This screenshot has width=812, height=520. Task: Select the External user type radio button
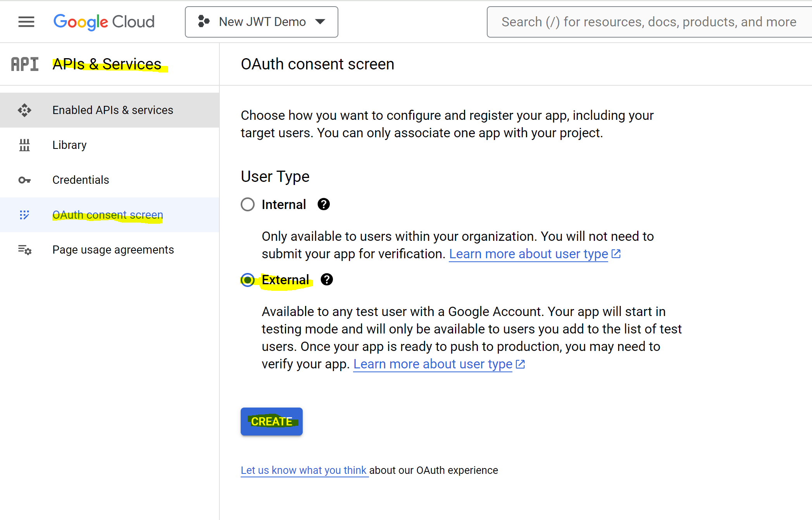pos(248,280)
